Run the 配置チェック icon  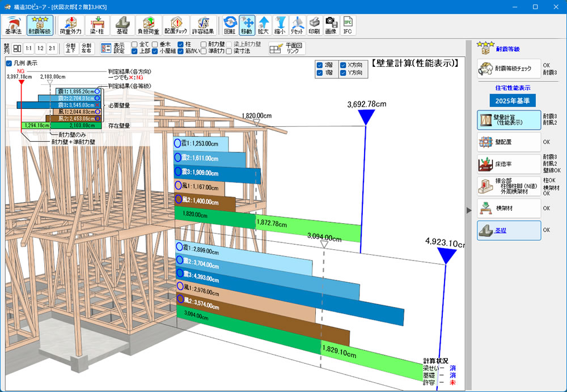(x=176, y=26)
